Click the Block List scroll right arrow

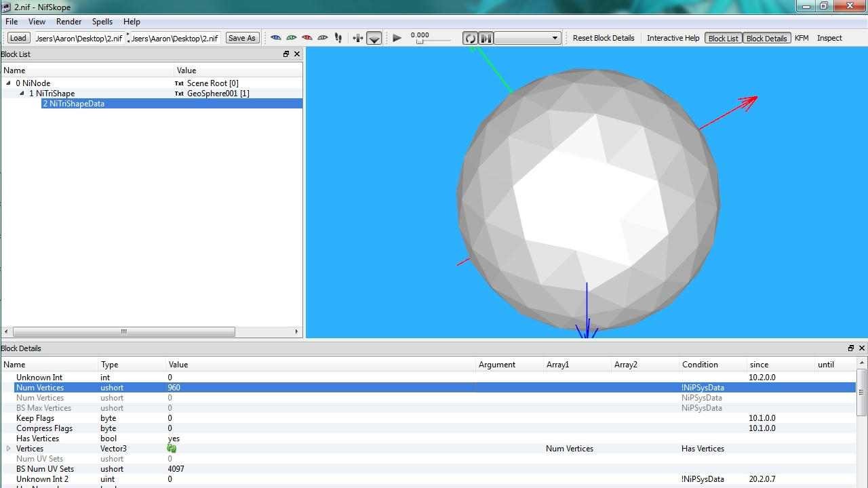coord(297,332)
